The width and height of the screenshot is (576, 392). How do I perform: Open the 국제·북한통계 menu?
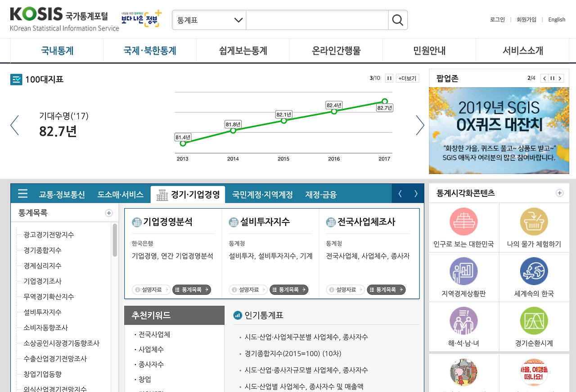point(150,51)
